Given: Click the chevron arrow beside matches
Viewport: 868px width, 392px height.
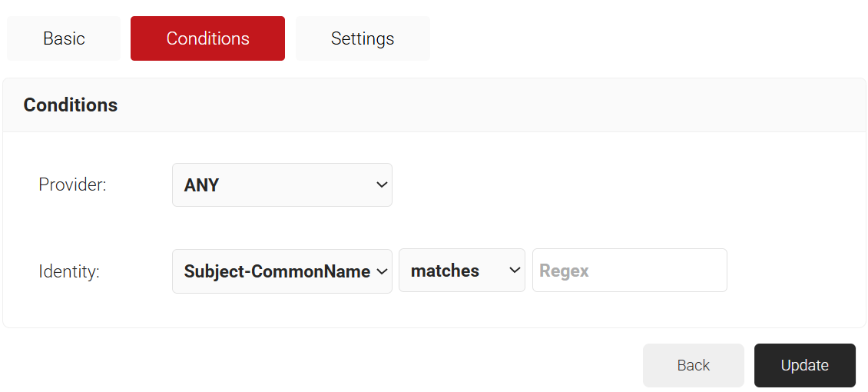Looking at the screenshot, I should 515,271.
